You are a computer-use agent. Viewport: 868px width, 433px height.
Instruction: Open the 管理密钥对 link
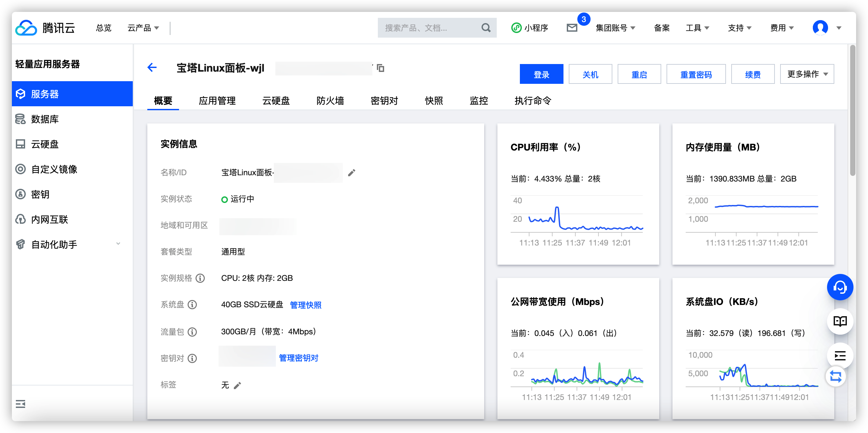[299, 358]
